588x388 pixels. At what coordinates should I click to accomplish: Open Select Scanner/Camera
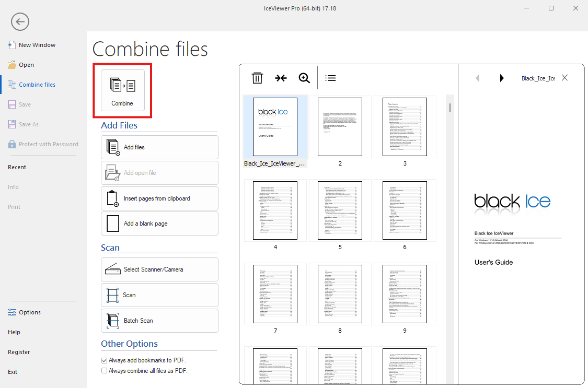point(160,269)
